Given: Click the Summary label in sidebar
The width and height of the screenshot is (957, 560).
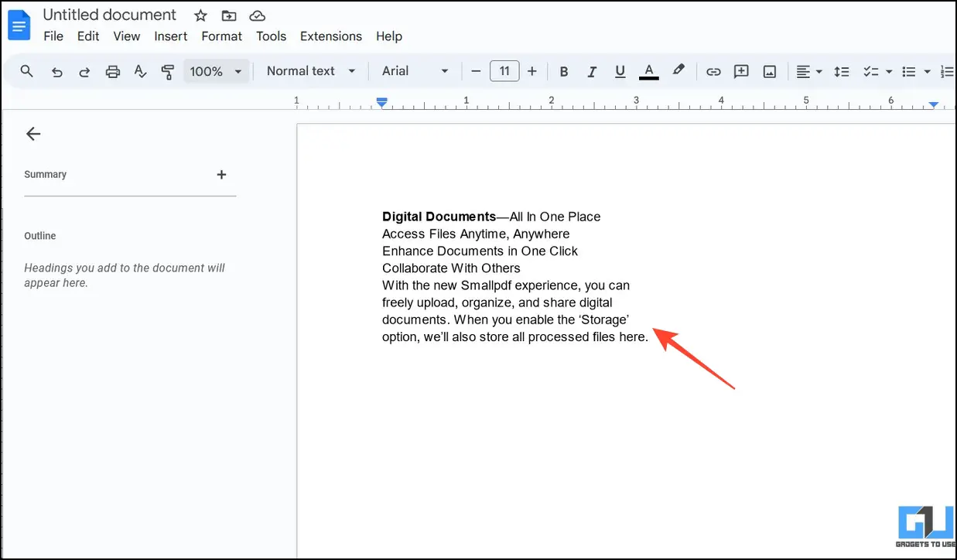Looking at the screenshot, I should click(x=46, y=175).
